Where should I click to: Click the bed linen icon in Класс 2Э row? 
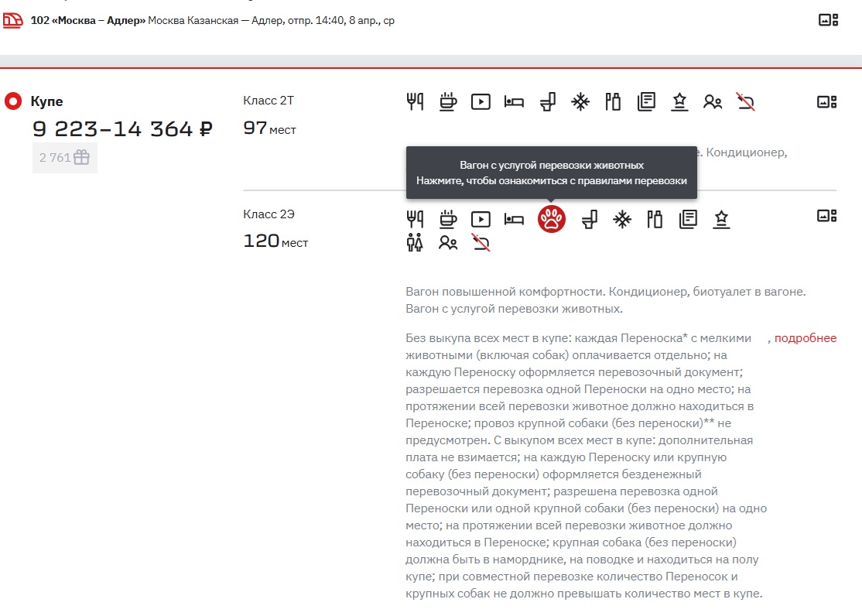[514, 220]
